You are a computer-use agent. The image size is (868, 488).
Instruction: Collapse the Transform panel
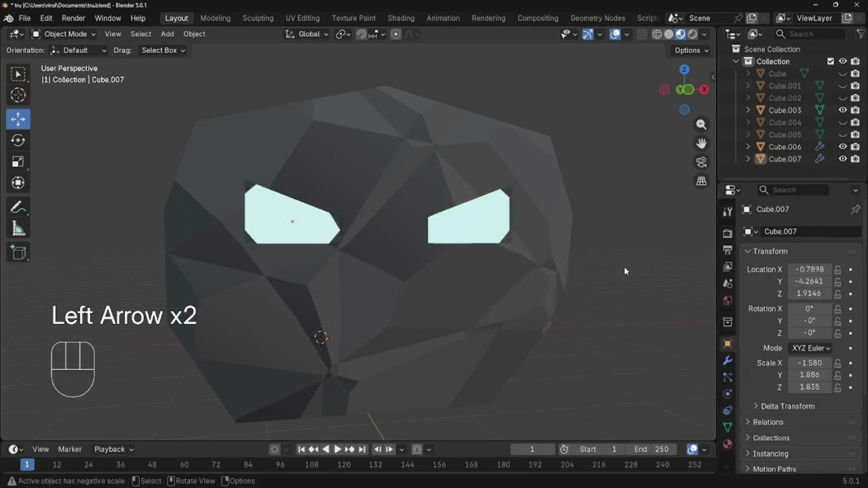point(770,251)
